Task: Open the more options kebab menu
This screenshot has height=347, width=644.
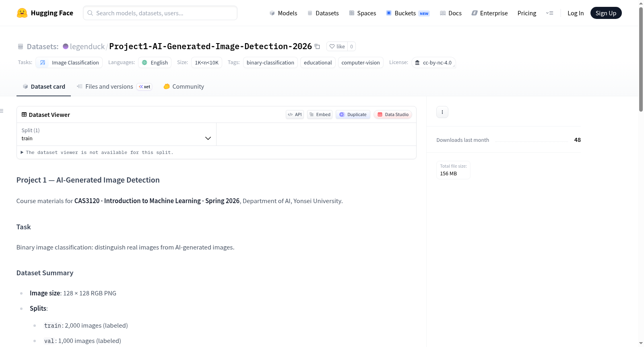Action: pyautogui.click(x=442, y=112)
